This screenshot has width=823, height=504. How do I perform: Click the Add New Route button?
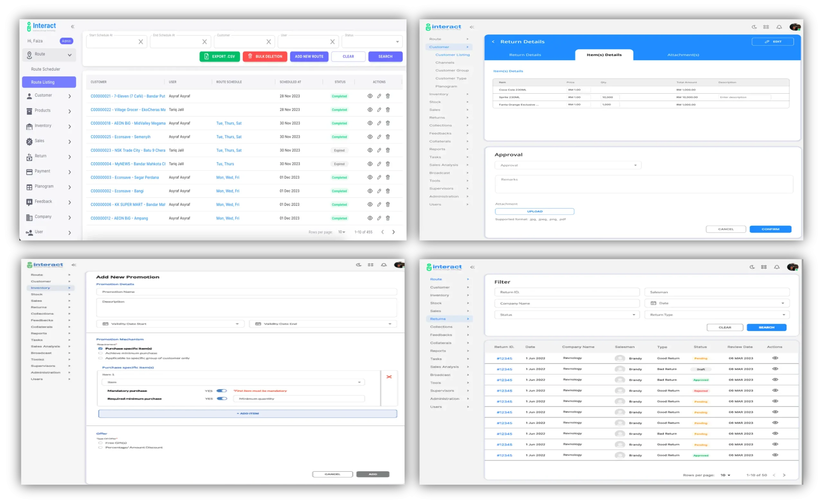point(309,57)
